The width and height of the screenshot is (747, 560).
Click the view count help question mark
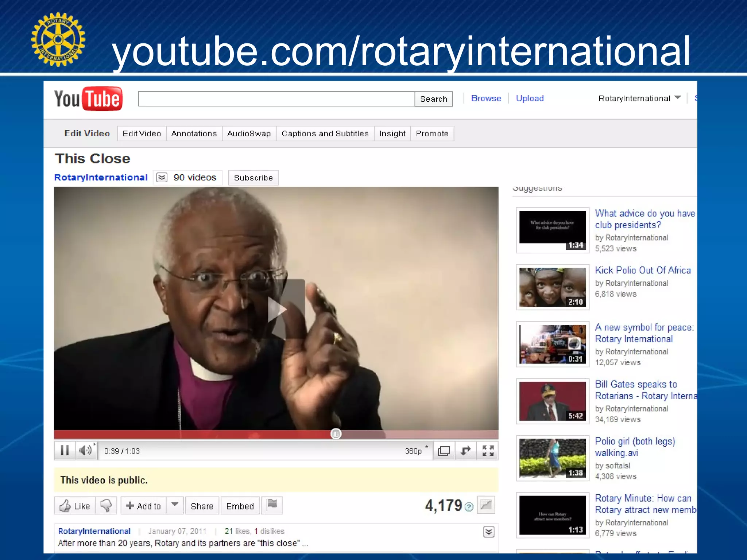(469, 507)
